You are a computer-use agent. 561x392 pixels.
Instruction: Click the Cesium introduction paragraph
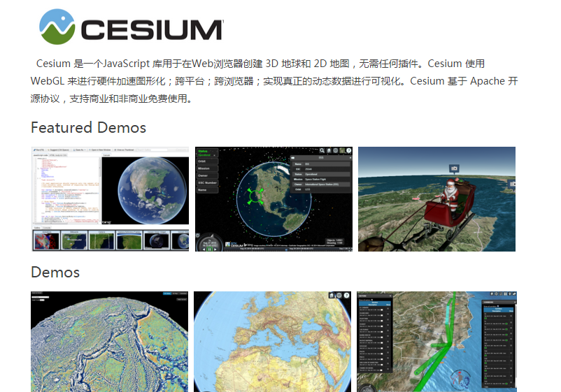pos(274,81)
